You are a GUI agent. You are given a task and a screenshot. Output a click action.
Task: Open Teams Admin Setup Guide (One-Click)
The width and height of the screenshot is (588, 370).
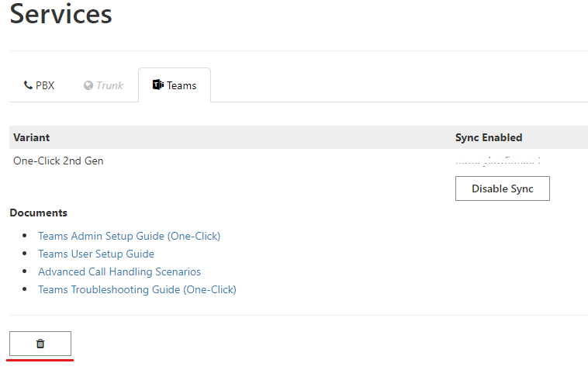(129, 236)
